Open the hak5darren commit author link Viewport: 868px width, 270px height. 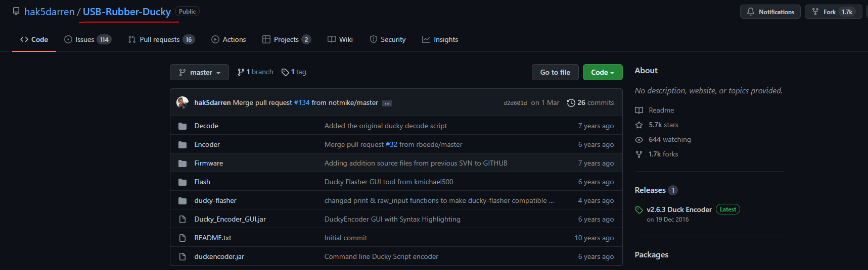pyautogui.click(x=212, y=102)
